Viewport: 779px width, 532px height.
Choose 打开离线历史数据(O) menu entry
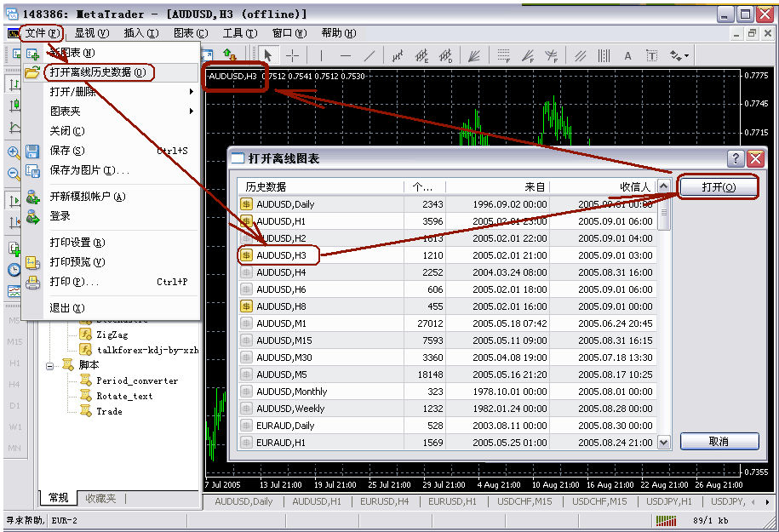112,72
